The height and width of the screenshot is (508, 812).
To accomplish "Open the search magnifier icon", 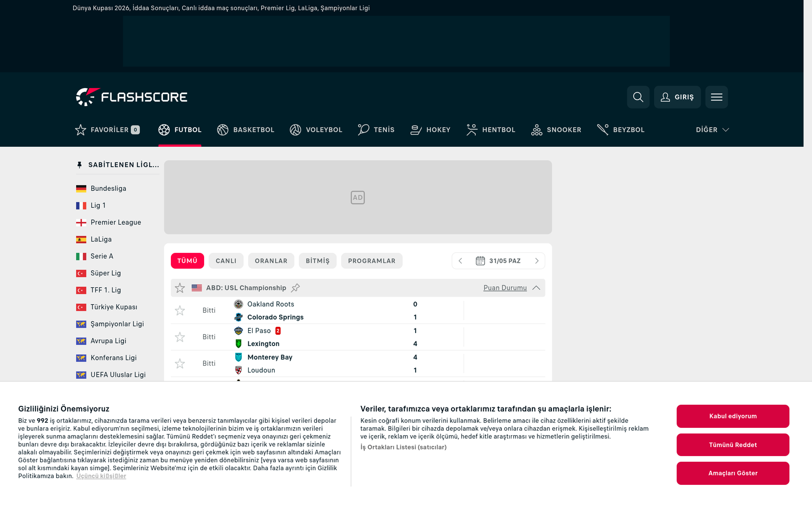I will (x=638, y=97).
